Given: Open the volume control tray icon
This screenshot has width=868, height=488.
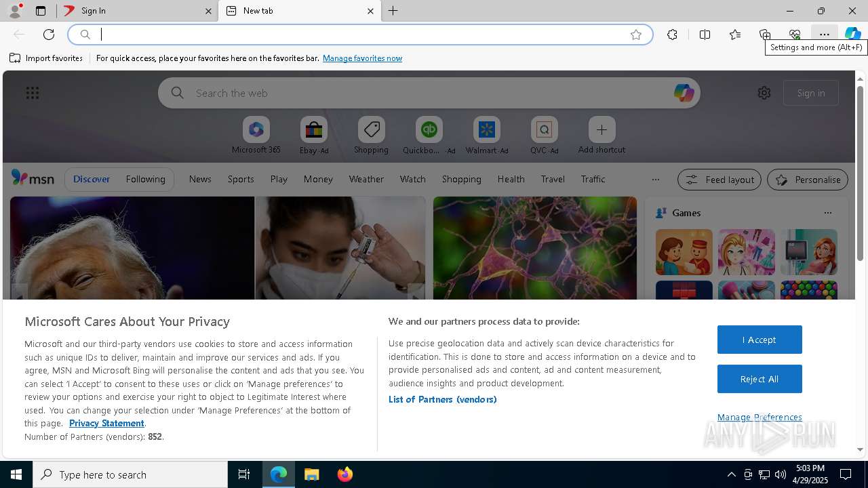Looking at the screenshot, I should point(781,474).
